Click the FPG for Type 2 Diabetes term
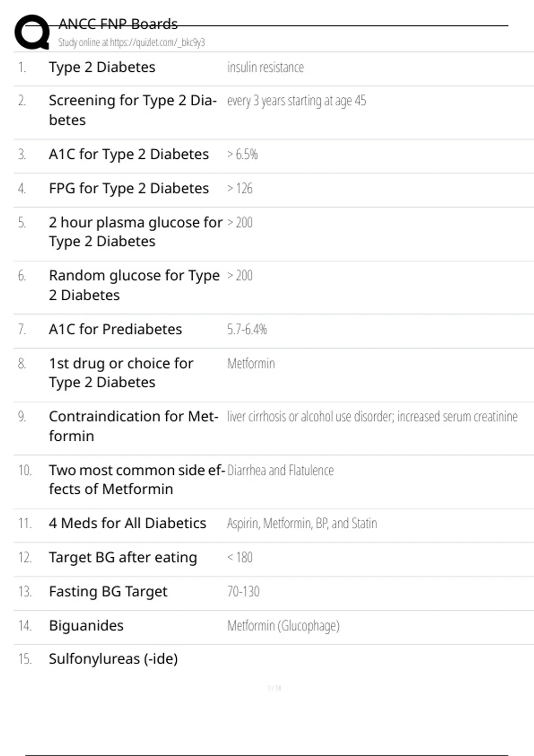 point(129,189)
